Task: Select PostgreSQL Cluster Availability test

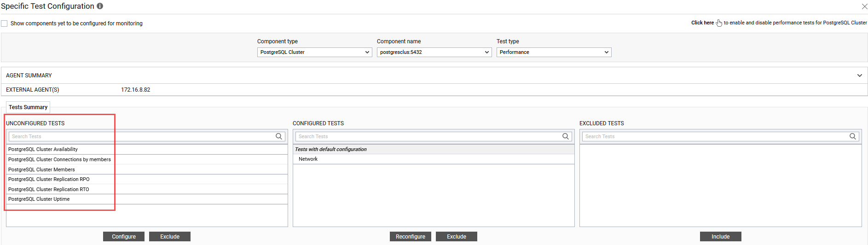Action: coord(43,149)
